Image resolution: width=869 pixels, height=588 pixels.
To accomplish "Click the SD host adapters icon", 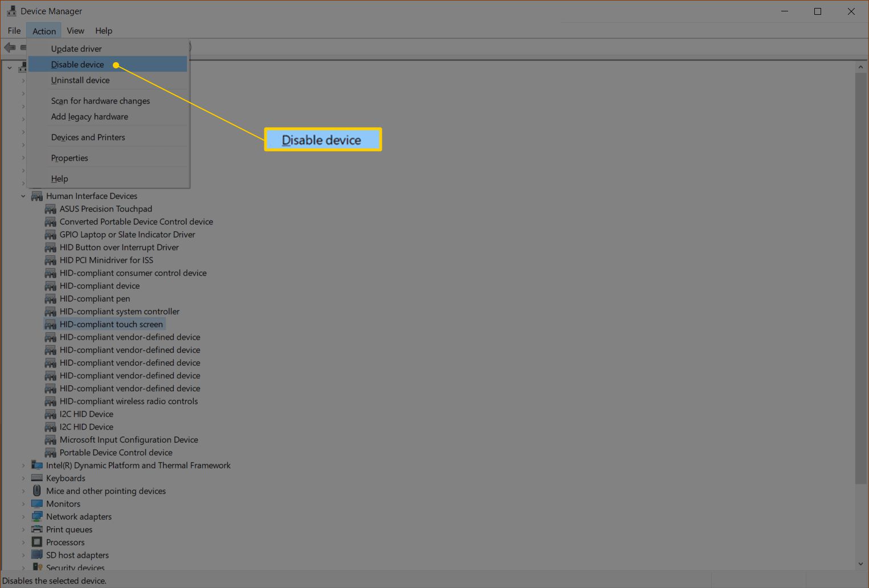I will pos(37,555).
